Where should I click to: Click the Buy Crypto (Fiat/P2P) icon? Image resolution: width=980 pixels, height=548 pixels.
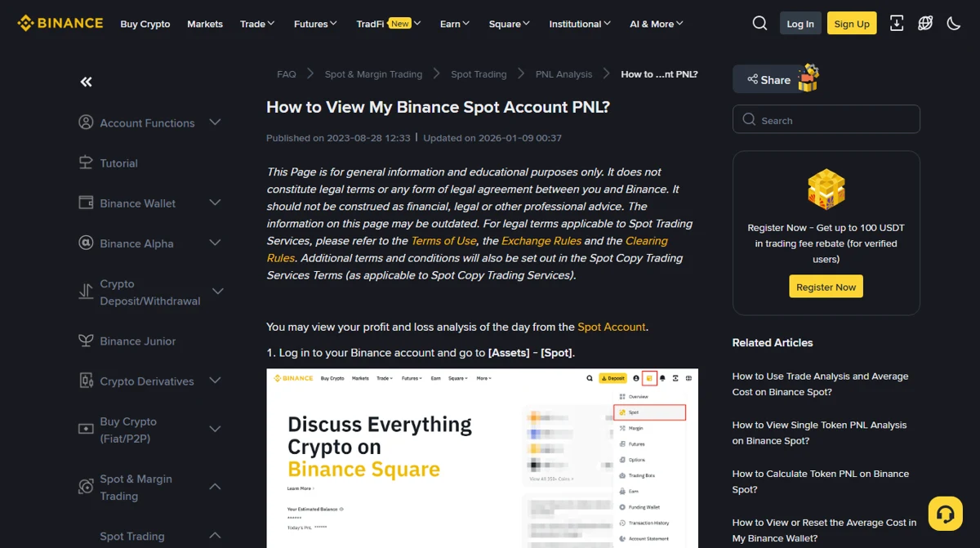[x=86, y=429]
